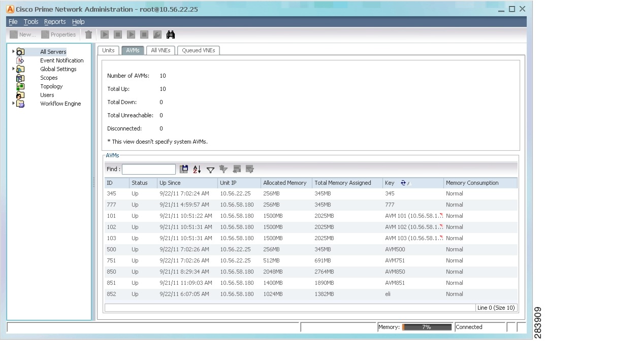Click inside the Find input field
This screenshot has height=364, width=640.
(148, 169)
